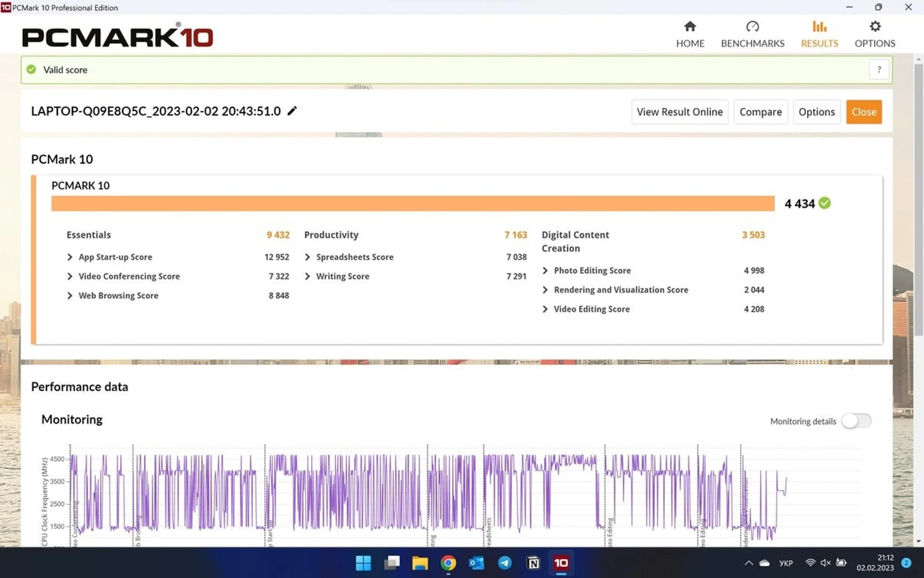Close the result with orange Close button
924x578 pixels.
[864, 112]
